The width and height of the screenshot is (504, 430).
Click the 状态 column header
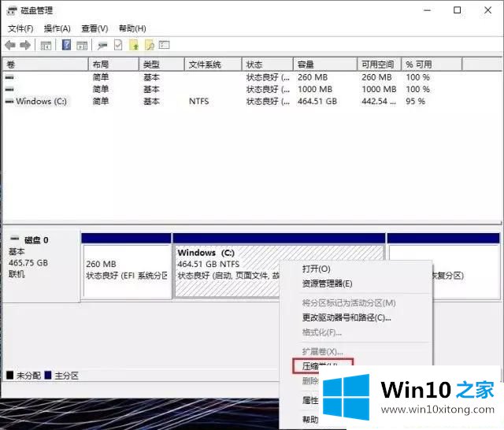268,65
